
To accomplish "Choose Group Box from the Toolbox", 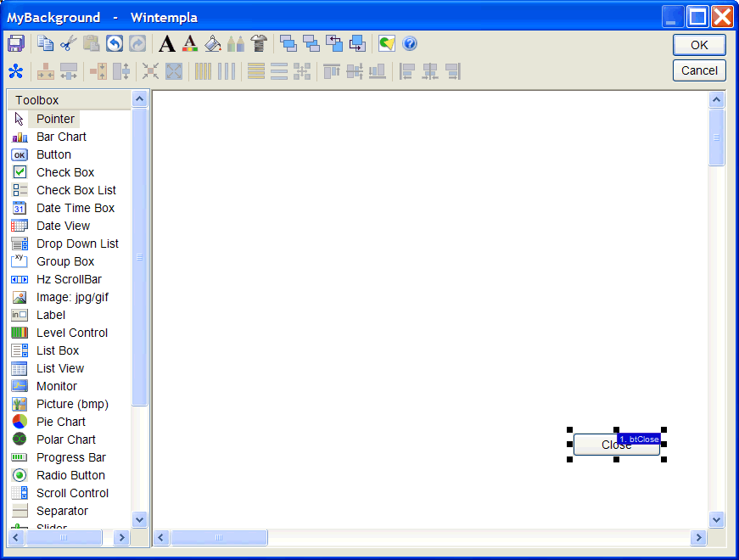I will [65, 261].
